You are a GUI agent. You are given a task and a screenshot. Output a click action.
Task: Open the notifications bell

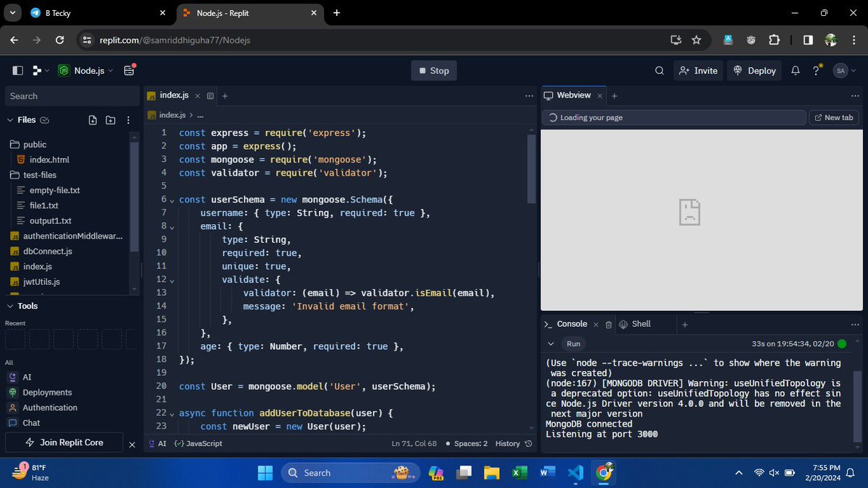tap(795, 71)
